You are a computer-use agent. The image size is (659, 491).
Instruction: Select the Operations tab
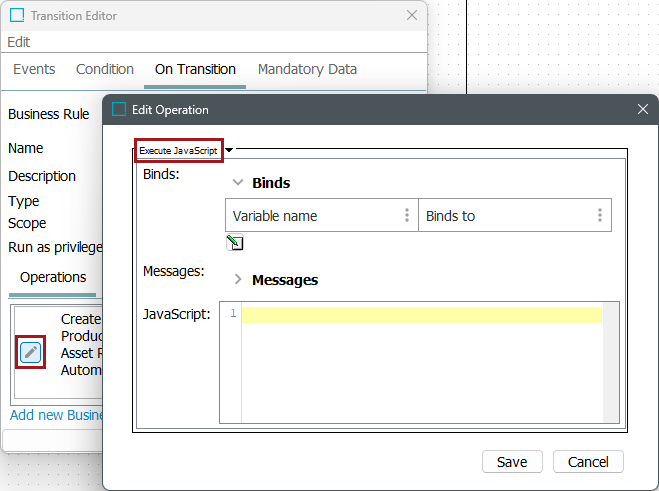tap(53, 277)
